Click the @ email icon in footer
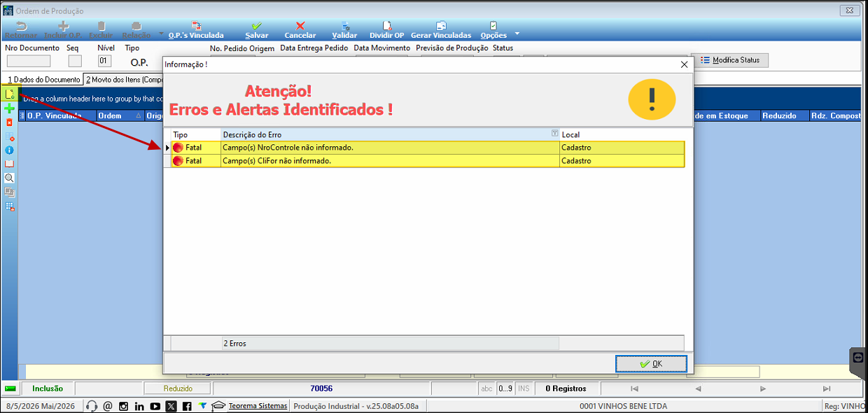The image size is (868, 413). point(107,406)
